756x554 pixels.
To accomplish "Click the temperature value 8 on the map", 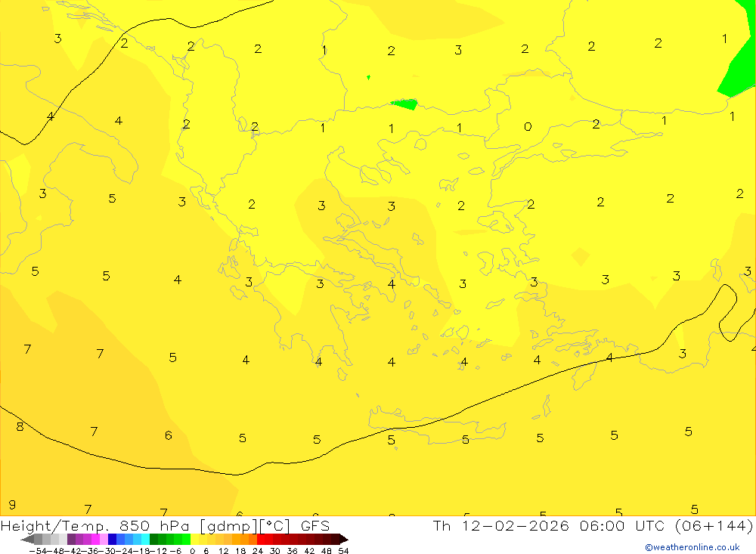I will coord(20,427).
